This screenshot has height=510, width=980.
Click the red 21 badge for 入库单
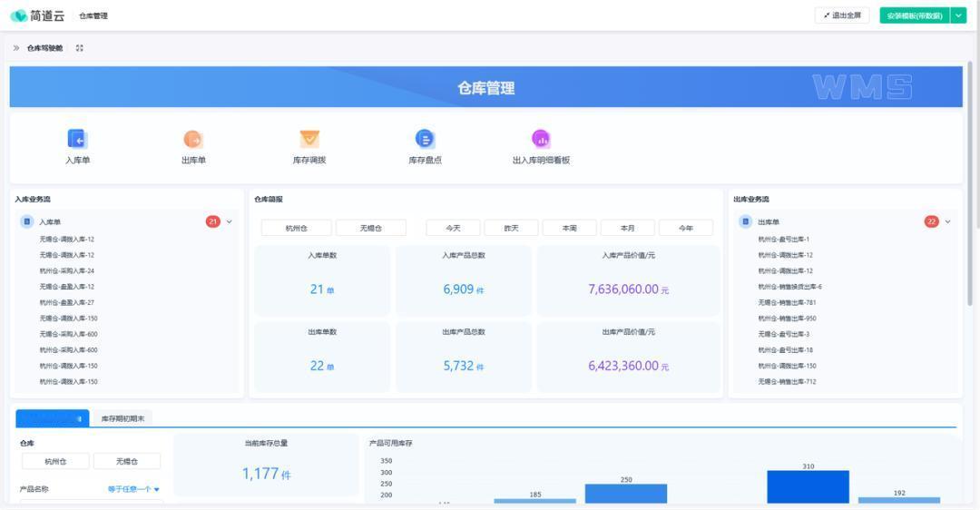[213, 221]
